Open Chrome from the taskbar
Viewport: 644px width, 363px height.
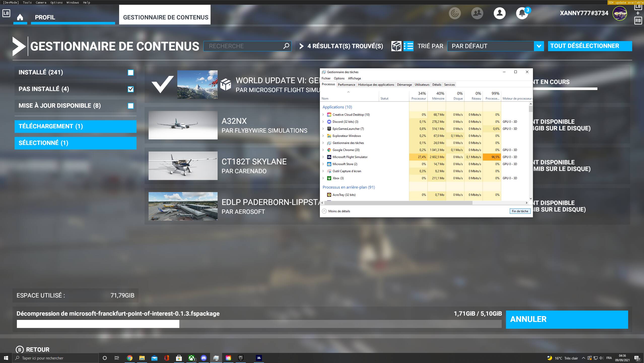pos(130,358)
